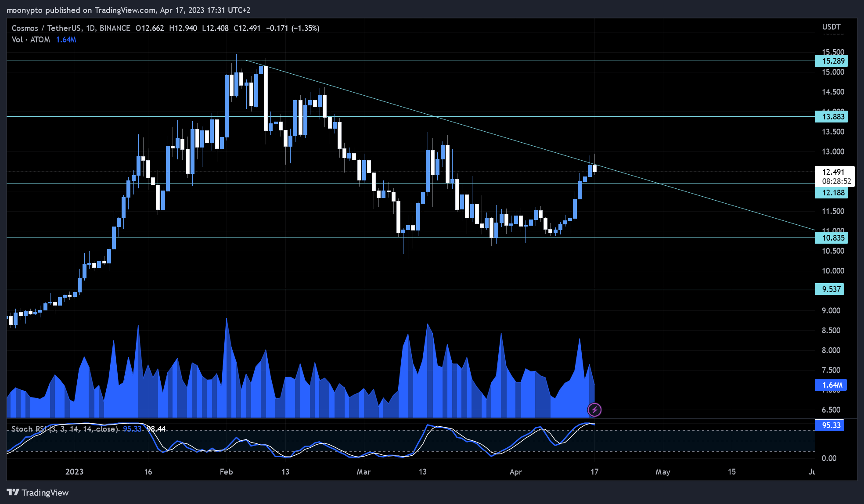Click the May date on the time axis

(x=663, y=472)
